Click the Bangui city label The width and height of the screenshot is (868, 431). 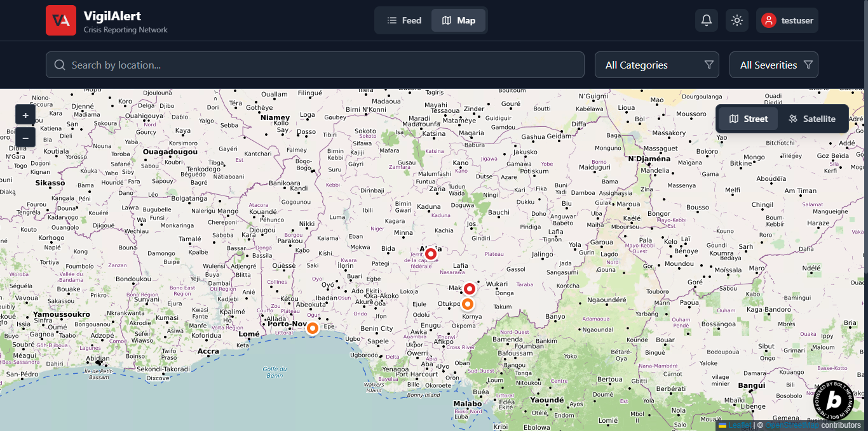tap(752, 385)
